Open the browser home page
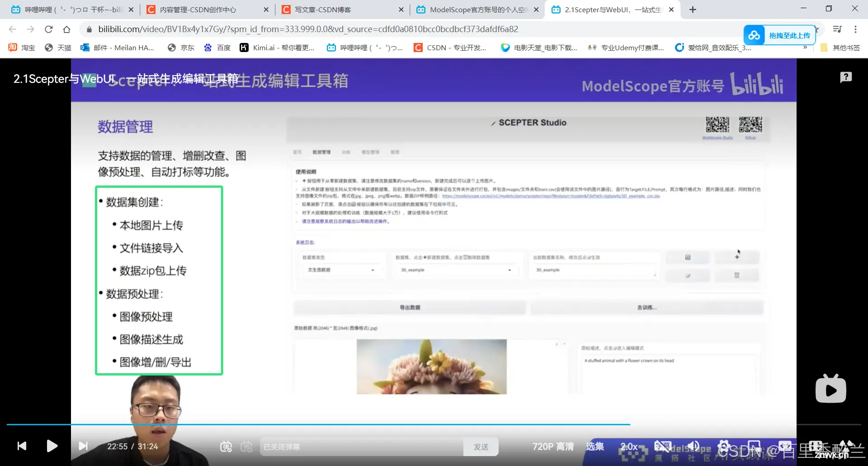This screenshot has width=868, height=466. click(66, 29)
